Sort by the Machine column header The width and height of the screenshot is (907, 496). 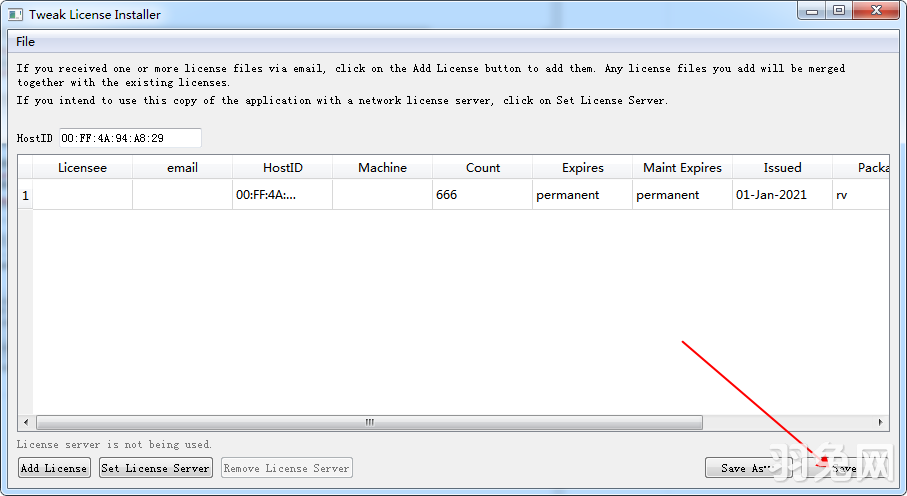382,168
